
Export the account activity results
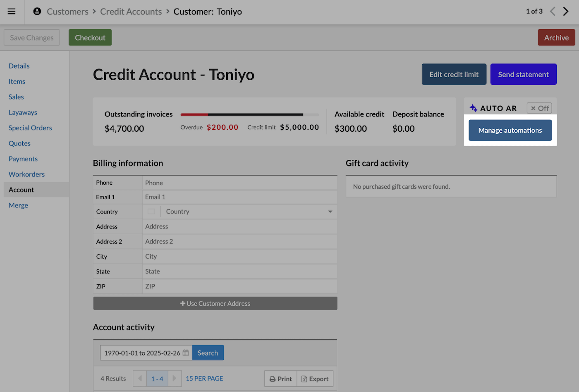[315, 379]
